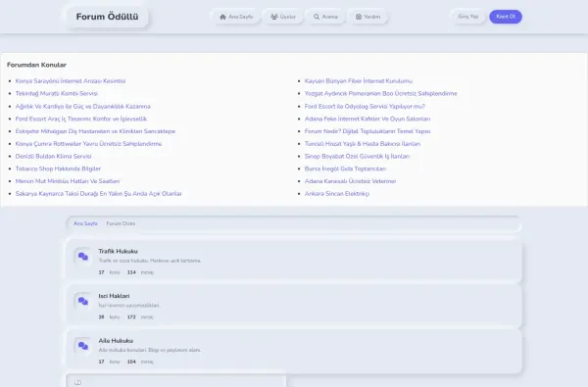Click the Üyeler text in the top navigation
Image resolution: width=588 pixels, height=387 pixels.
point(288,17)
